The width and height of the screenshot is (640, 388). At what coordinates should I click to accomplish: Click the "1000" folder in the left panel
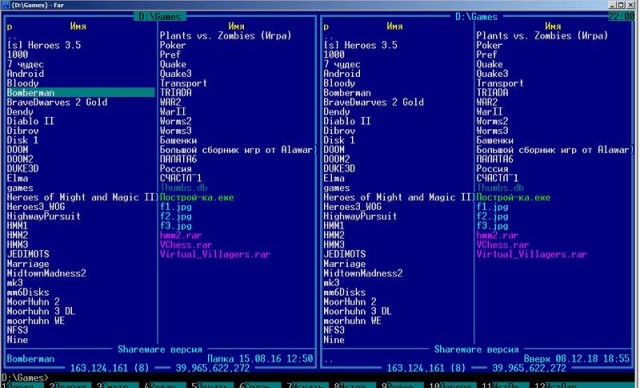(x=18, y=54)
